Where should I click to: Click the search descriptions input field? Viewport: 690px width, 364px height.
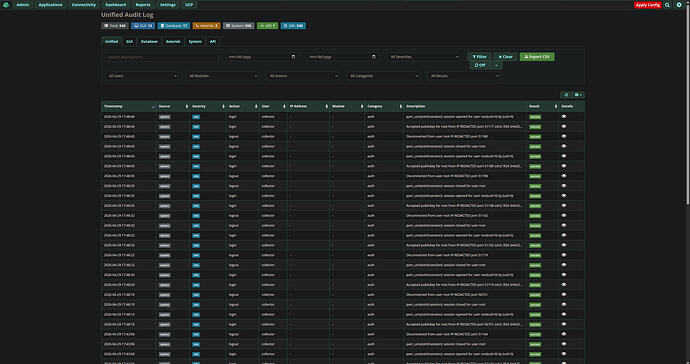[161, 57]
